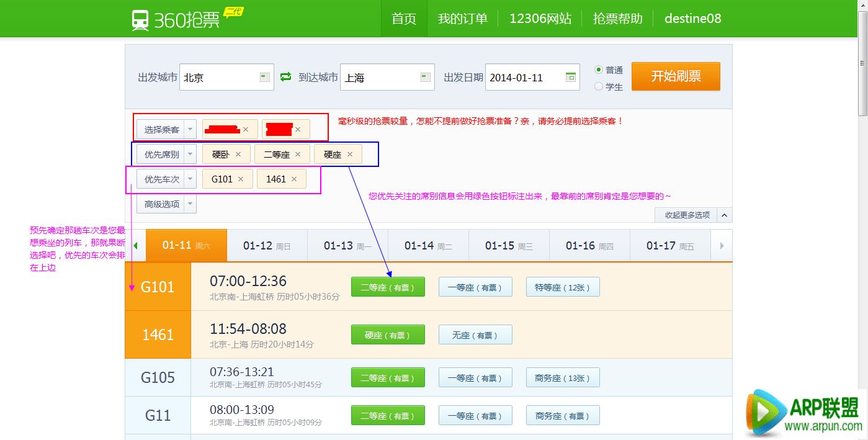
Task: Select the 学生 radio button
Action: (x=598, y=87)
